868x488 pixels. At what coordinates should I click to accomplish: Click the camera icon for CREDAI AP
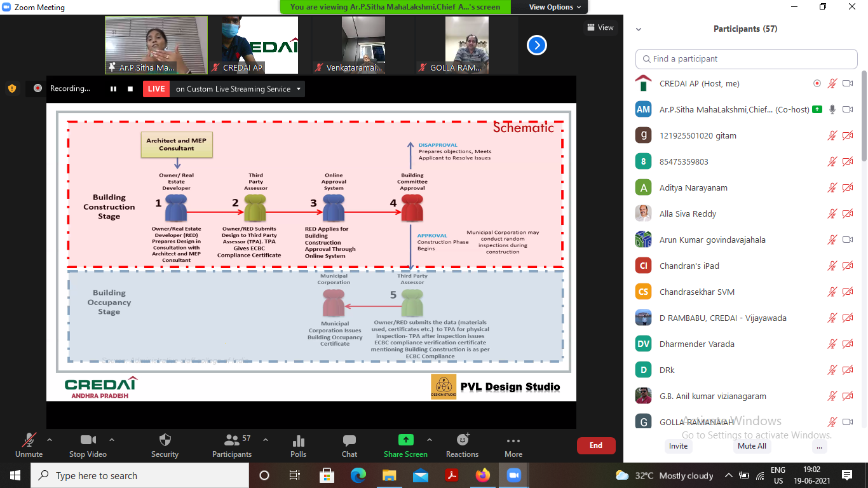tap(848, 83)
